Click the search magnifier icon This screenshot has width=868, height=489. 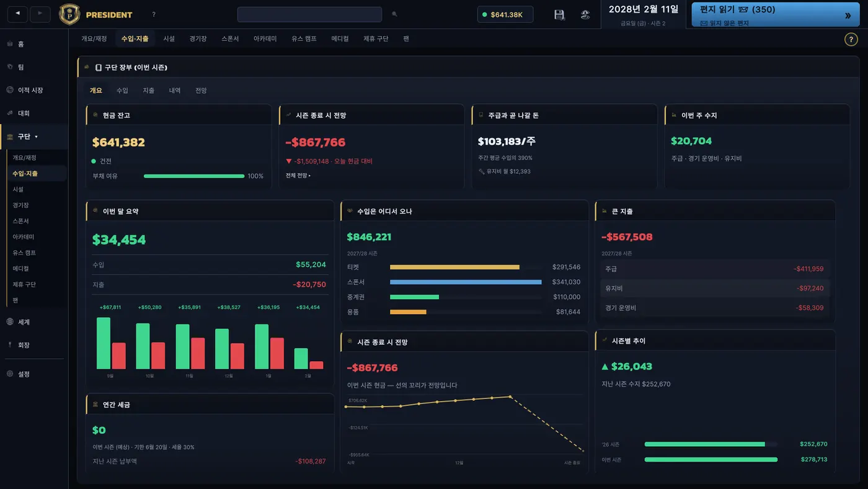tap(394, 14)
